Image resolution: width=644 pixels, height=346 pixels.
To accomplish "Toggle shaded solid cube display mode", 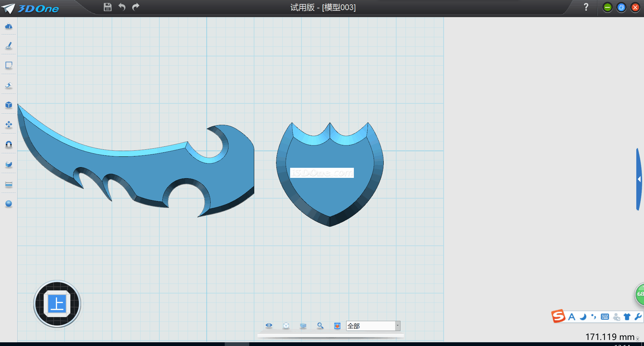I will [x=303, y=326].
